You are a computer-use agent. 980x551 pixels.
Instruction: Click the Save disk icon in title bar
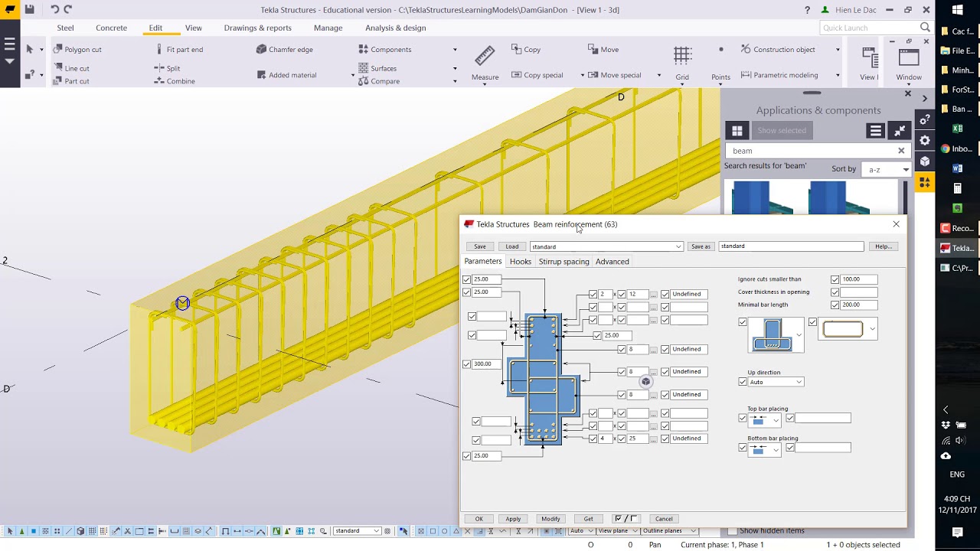tap(29, 9)
